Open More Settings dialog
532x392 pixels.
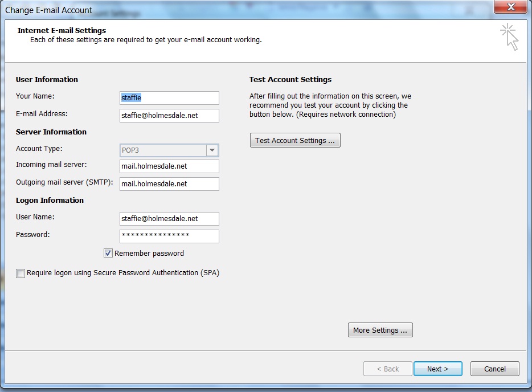coord(380,330)
